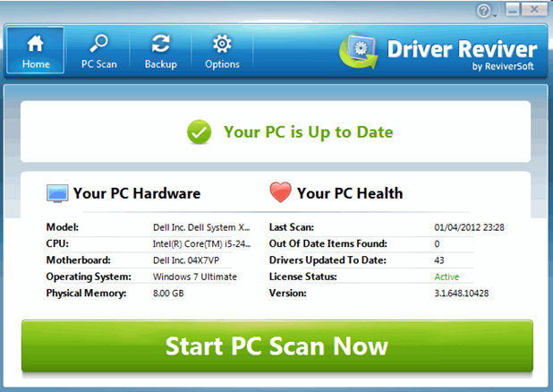The width and height of the screenshot is (553, 392).
Task: Click the '8.00 GB' physical memory value
Action: tap(168, 294)
